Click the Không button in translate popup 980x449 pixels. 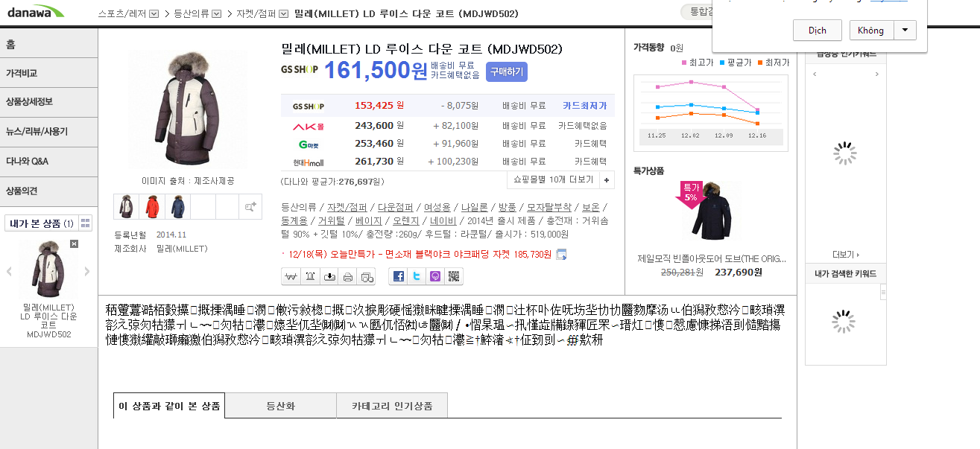870,31
